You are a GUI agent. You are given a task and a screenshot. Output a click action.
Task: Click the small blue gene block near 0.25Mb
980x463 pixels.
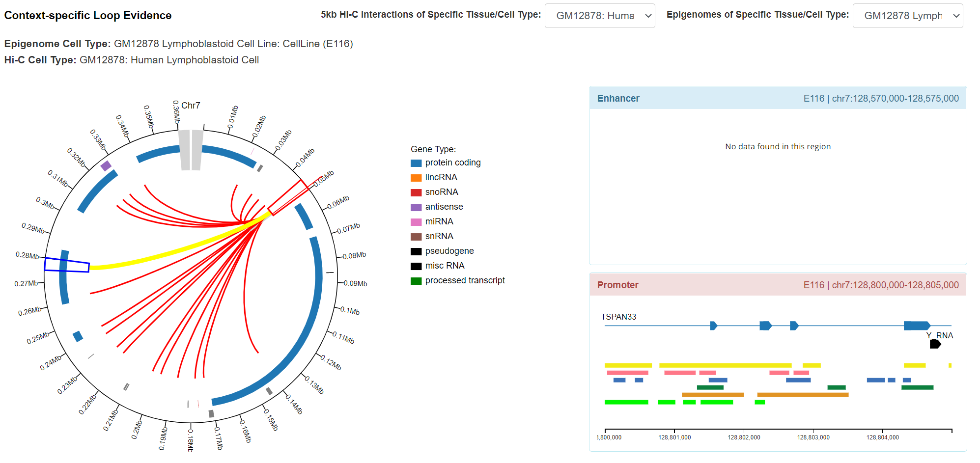tap(78, 336)
